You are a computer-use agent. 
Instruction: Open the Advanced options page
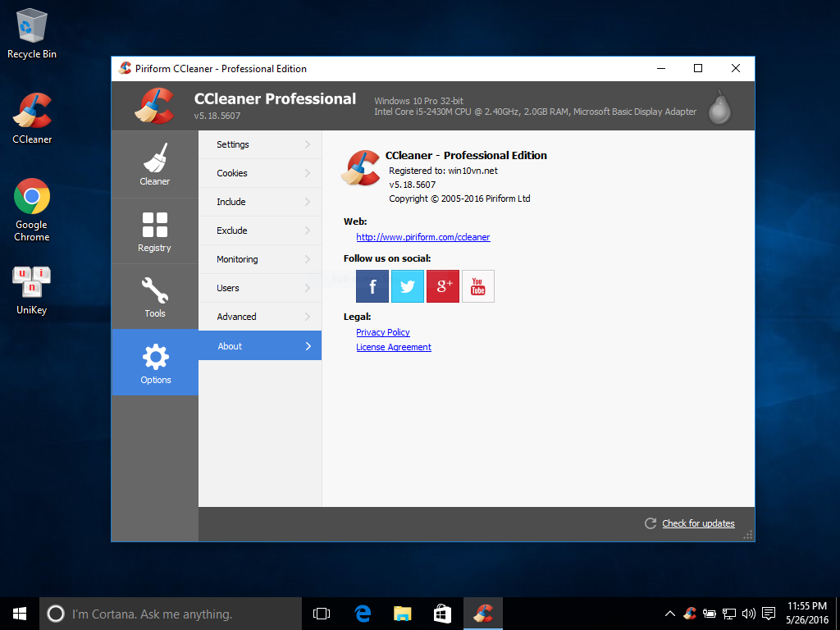coord(260,317)
